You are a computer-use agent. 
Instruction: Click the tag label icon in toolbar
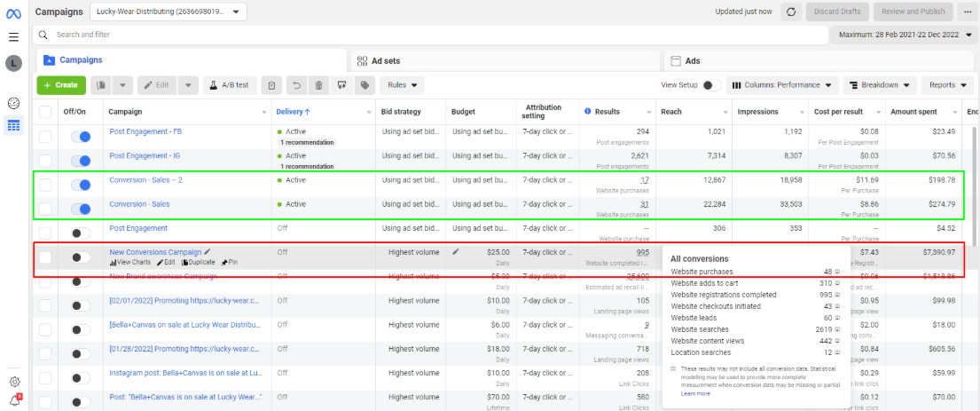pos(365,85)
